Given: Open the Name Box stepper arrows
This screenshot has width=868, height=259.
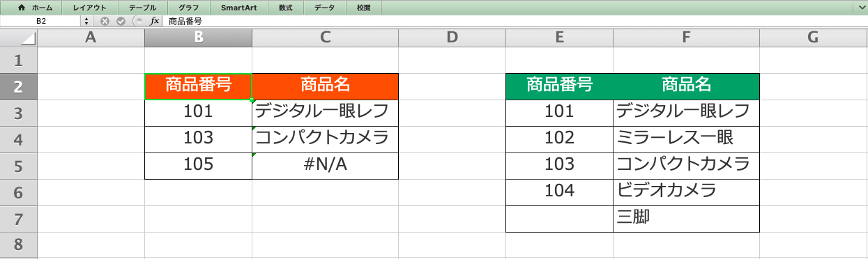Looking at the screenshot, I should [x=86, y=22].
